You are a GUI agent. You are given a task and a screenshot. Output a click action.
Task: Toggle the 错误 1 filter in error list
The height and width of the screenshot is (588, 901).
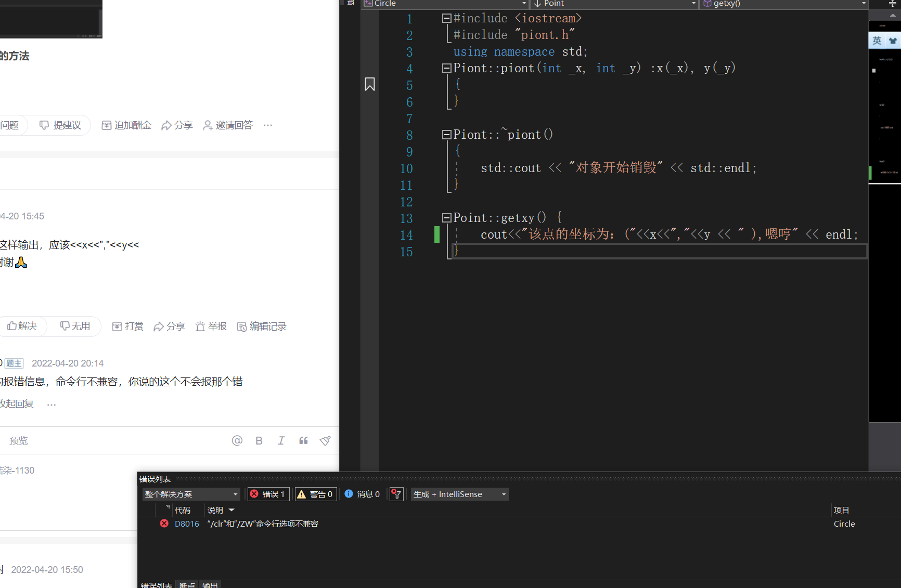(268, 494)
